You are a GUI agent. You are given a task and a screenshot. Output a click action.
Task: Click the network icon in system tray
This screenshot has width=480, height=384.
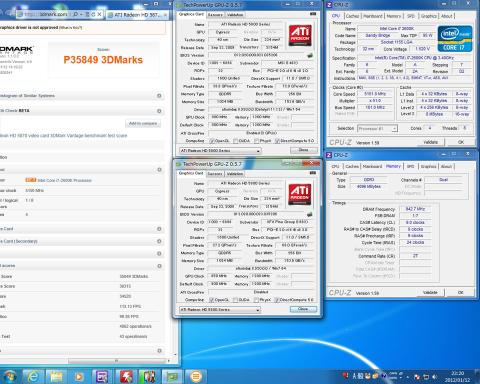426,377
